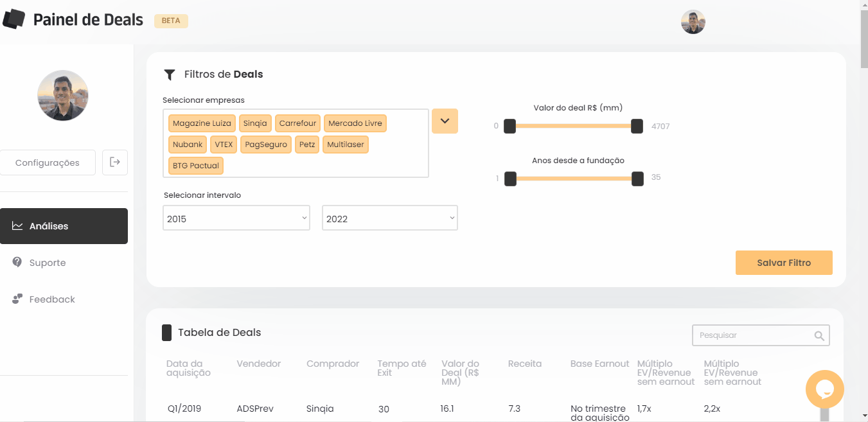Image resolution: width=868 pixels, height=422 pixels.
Task: Click the Tempo até Exit column header
Action: point(402,368)
